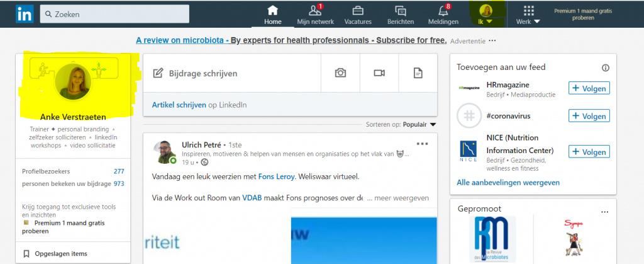Click the Fons Leroy mention
The width and height of the screenshot is (644, 264).
(x=276, y=177)
